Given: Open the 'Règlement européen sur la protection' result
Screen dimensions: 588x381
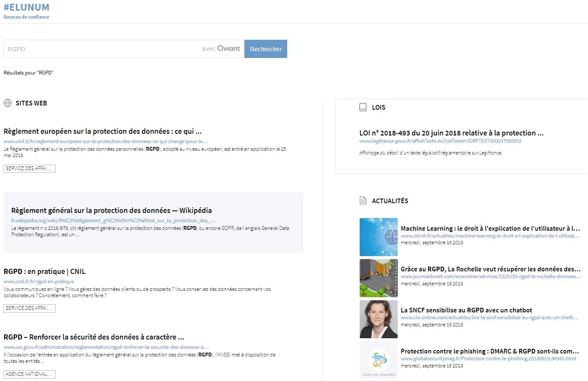Looking at the screenshot, I should click(x=103, y=131).
